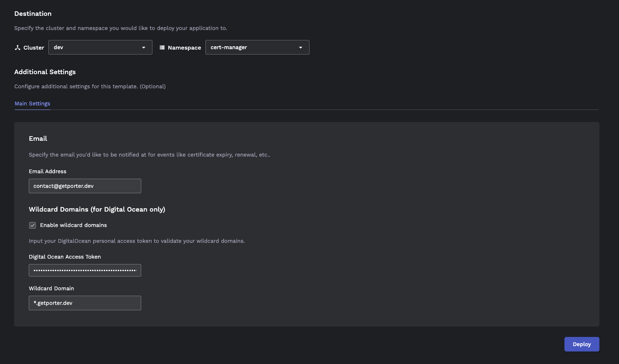Toggle the Enable wildcard domains checkbox

(x=32, y=225)
